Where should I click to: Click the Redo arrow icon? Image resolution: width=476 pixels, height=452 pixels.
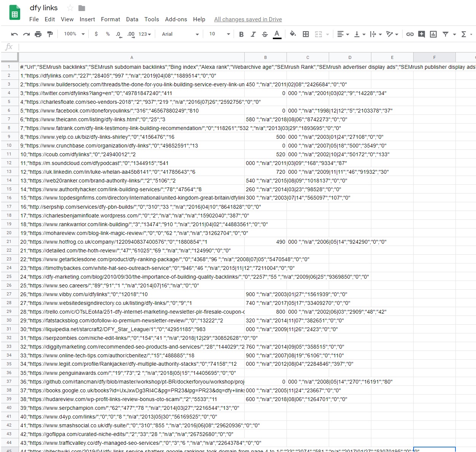pyautogui.click(x=26, y=34)
